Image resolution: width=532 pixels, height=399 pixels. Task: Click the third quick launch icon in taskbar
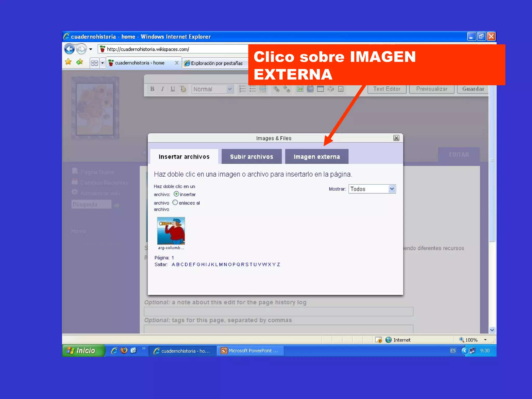point(134,350)
